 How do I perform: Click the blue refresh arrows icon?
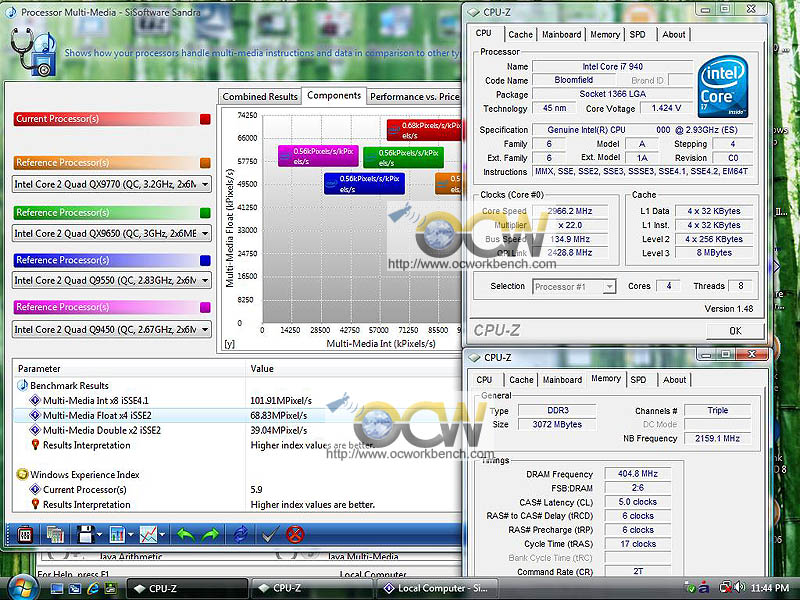tap(240, 535)
